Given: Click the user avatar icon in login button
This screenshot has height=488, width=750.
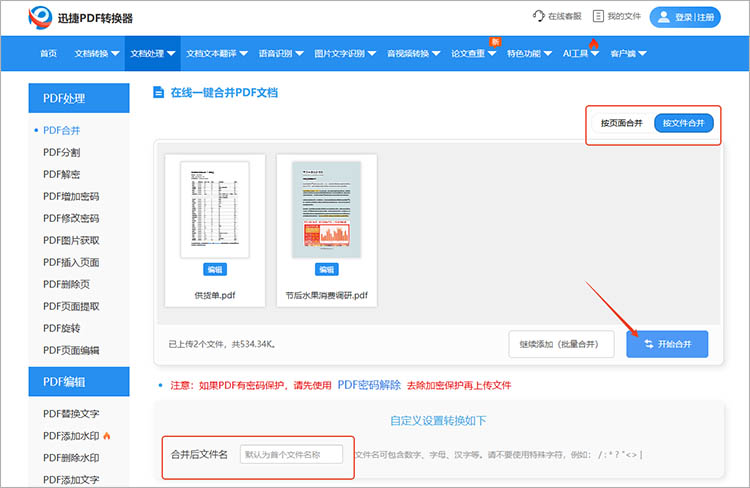Looking at the screenshot, I should (663, 17).
